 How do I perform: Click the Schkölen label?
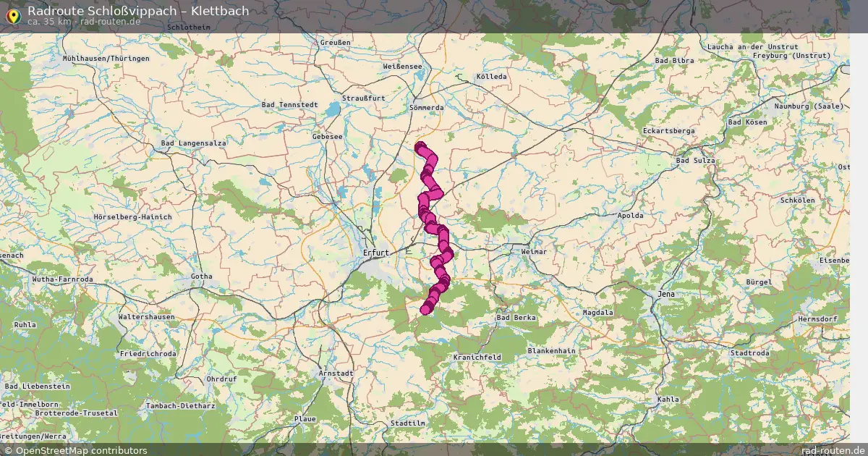point(798,200)
